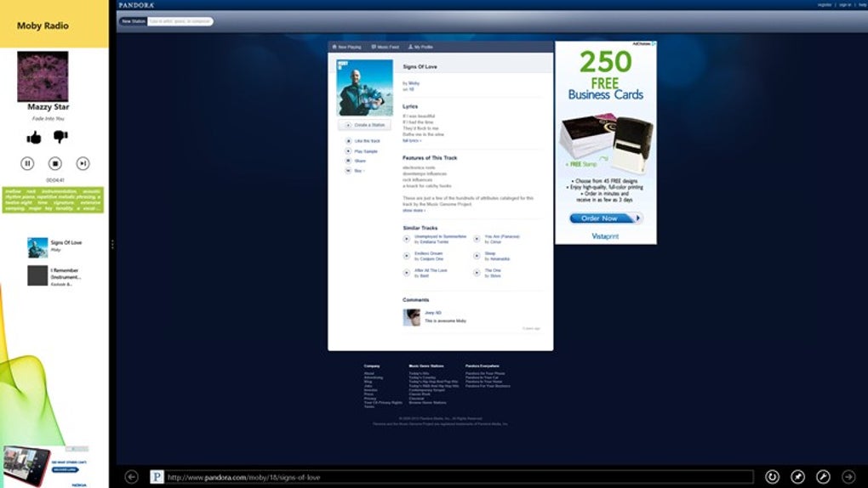Open page tools wrench icon
Viewport: 868px width, 488px height.
click(823, 476)
